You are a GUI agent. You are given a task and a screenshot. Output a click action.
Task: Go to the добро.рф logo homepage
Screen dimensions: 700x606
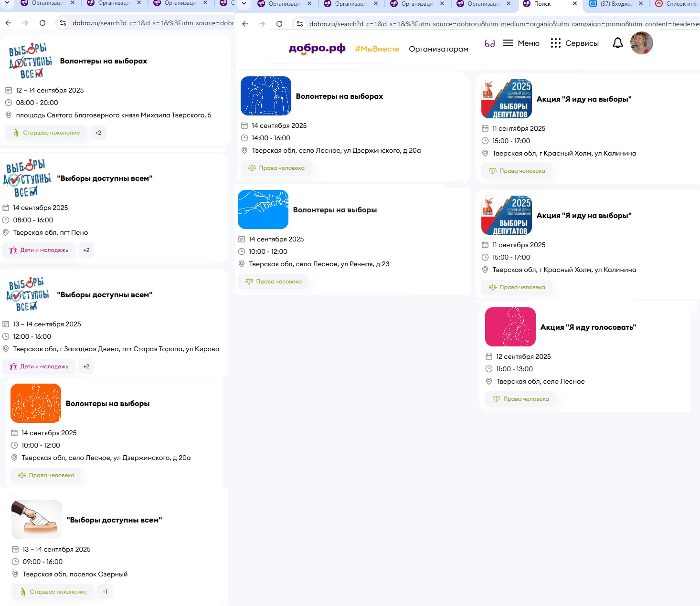pyautogui.click(x=317, y=49)
